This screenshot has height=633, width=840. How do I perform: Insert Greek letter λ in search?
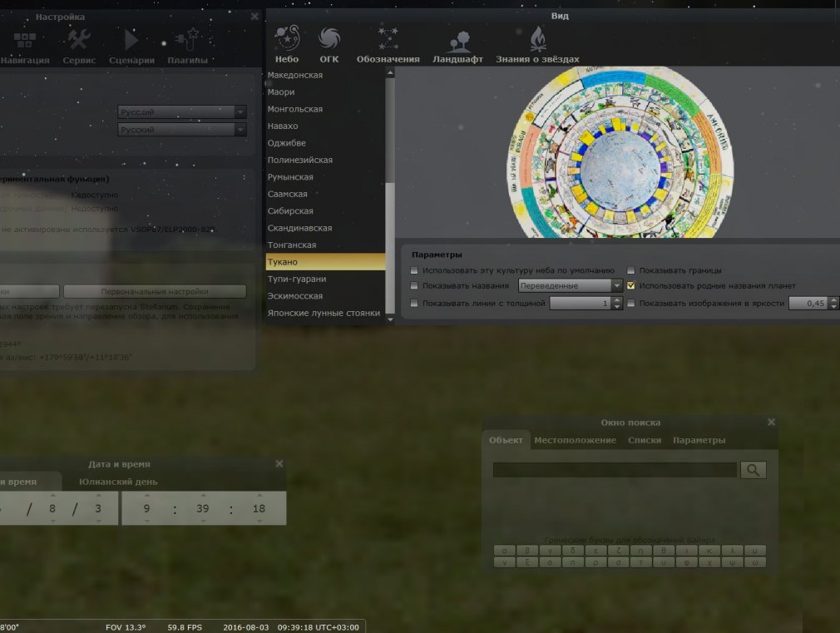click(733, 551)
